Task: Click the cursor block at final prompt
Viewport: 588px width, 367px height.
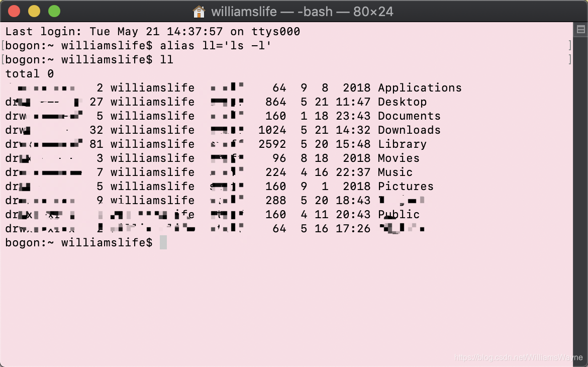Action: point(163,243)
